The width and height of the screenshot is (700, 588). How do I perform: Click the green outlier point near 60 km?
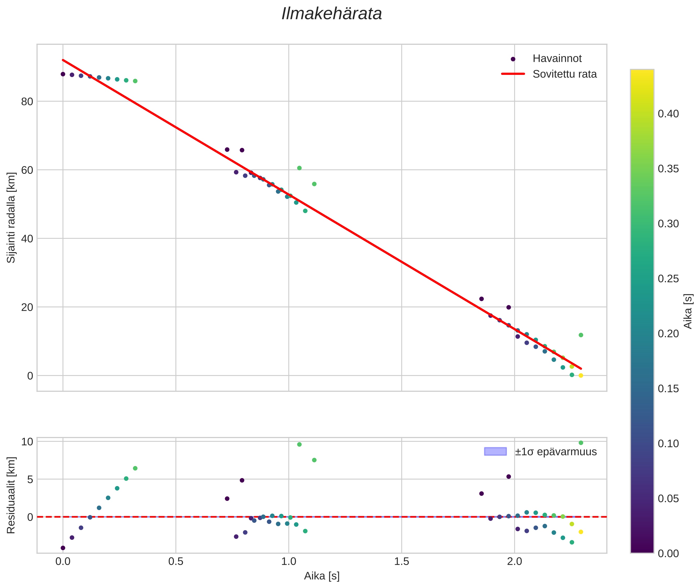(299, 168)
